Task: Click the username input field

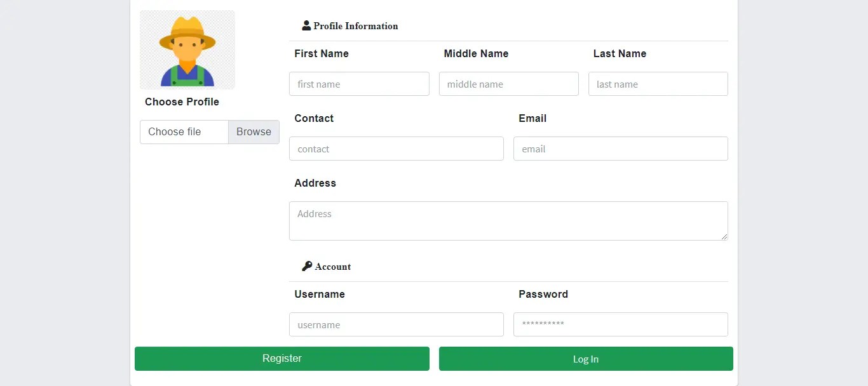Action: click(397, 324)
